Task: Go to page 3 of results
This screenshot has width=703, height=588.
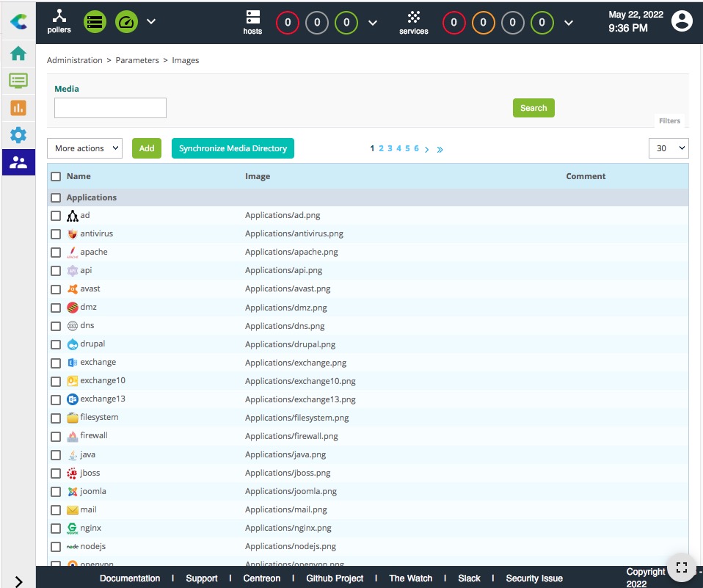Action: click(x=390, y=148)
